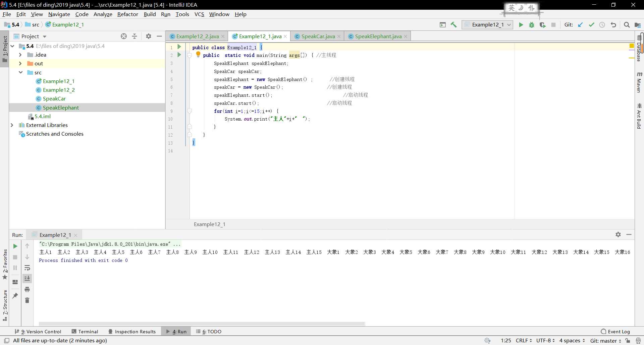Update project from Git with blue arrow
644x345 pixels.
coord(581,25)
